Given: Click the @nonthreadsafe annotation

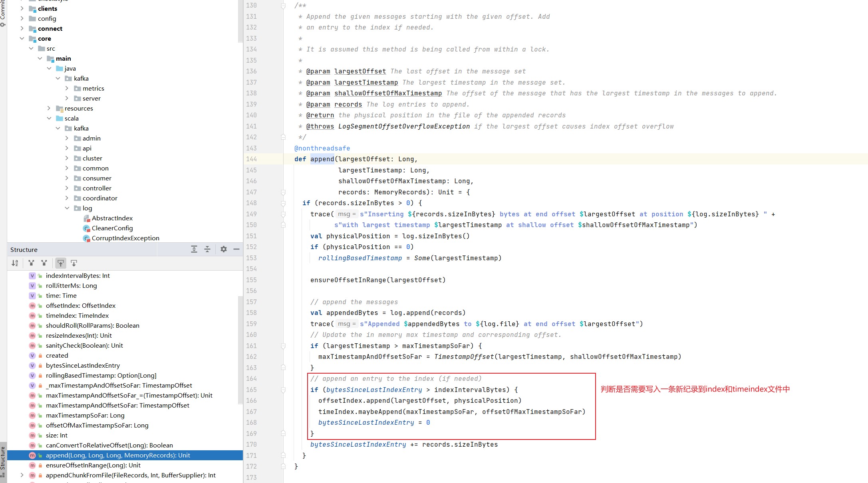Looking at the screenshot, I should 322,148.
